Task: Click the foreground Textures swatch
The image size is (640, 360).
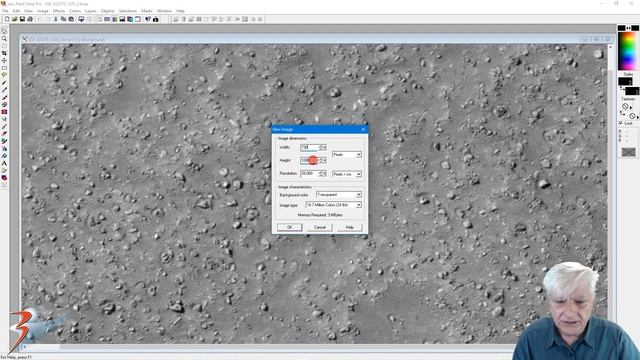Action: (x=625, y=106)
